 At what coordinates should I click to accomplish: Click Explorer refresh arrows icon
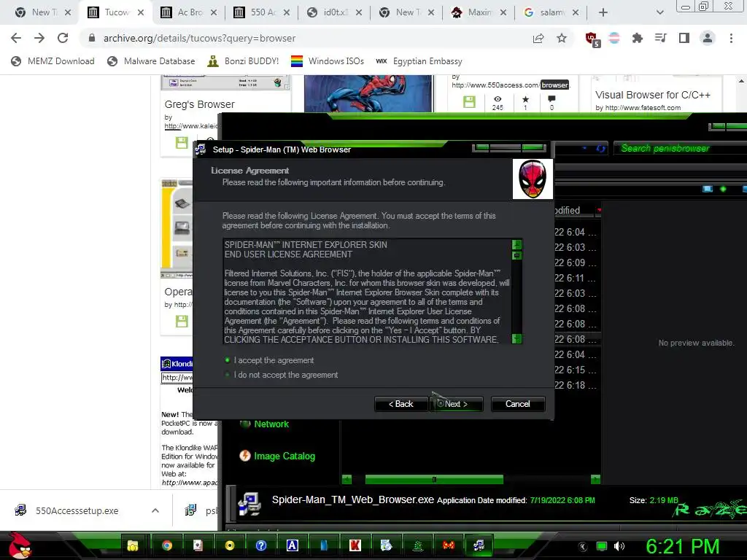tap(601, 149)
